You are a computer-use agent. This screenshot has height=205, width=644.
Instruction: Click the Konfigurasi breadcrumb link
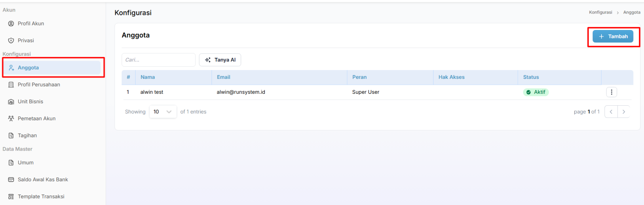tap(600, 12)
